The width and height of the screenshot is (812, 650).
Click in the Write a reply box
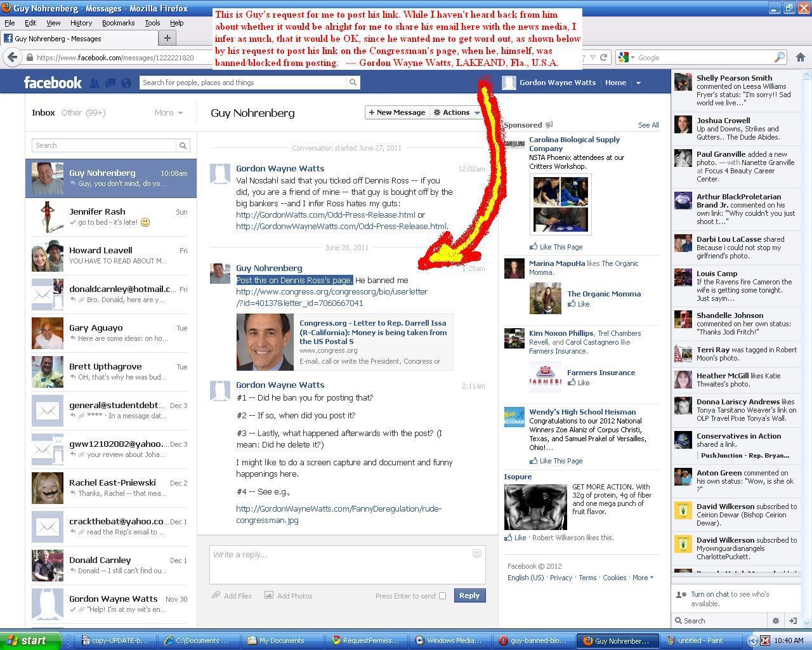click(348, 564)
